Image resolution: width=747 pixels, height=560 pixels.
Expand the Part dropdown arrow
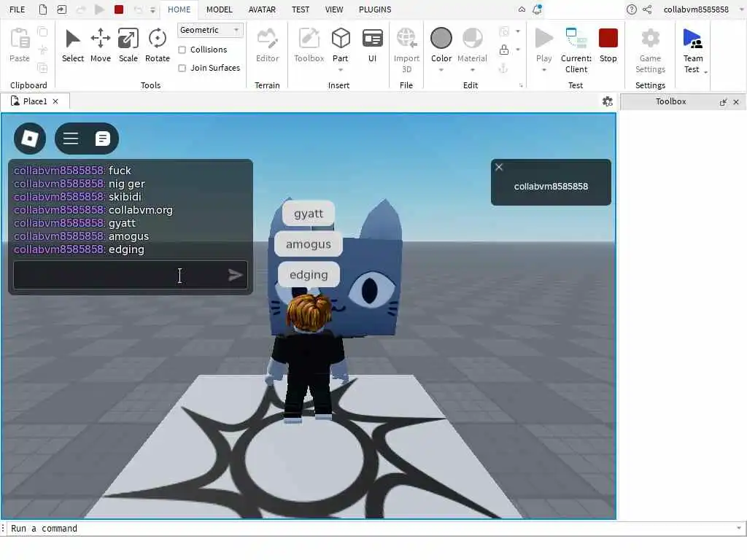[x=340, y=70]
